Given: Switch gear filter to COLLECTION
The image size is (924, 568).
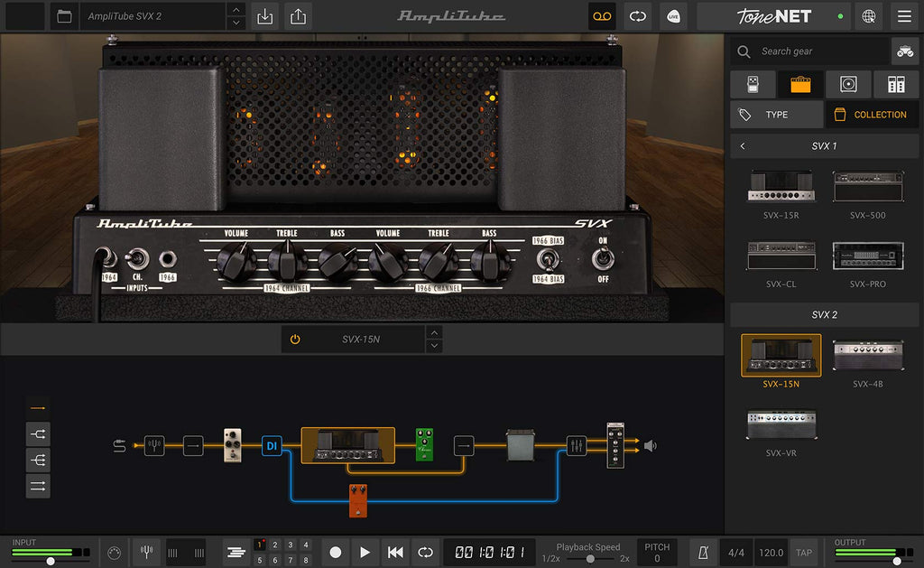Looking at the screenshot, I should [873, 115].
